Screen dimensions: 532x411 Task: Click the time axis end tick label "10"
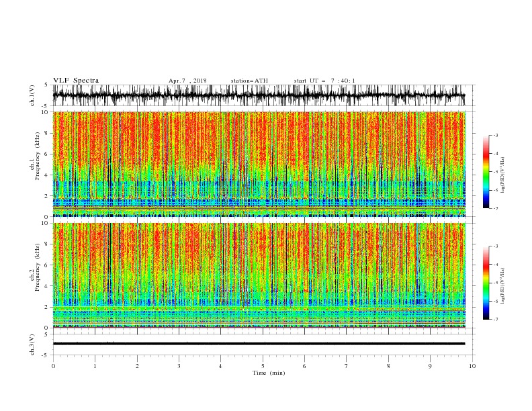tap(472, 366)
